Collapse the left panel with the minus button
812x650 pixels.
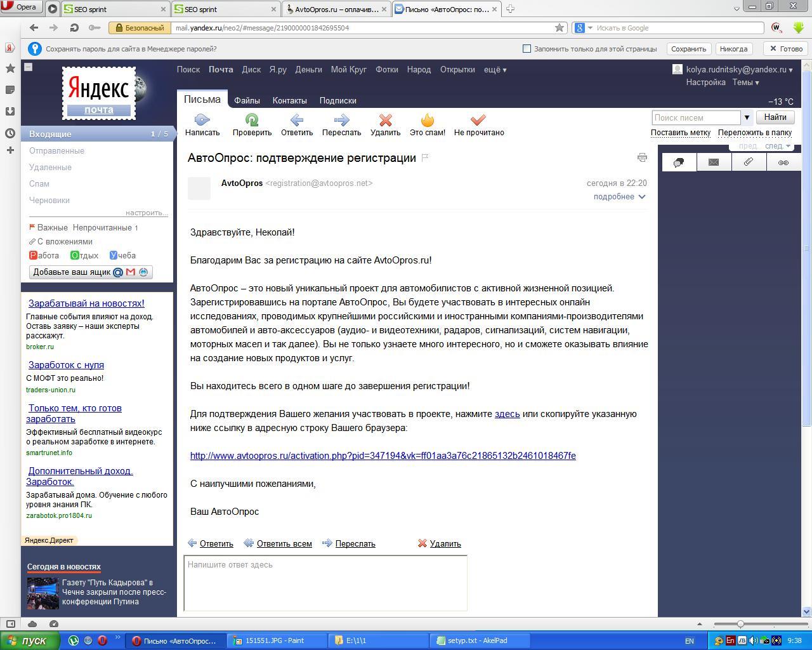coord(28,67)
